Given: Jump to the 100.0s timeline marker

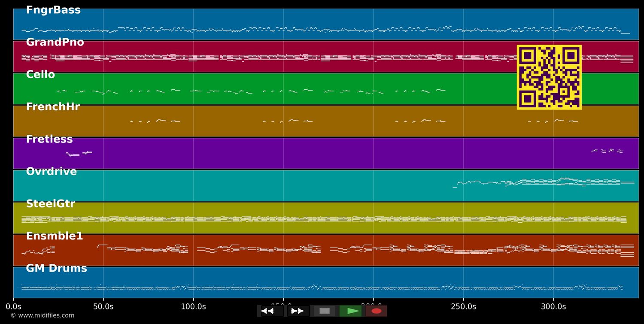Looking at the screenshot, I should (x=193, y=306).
